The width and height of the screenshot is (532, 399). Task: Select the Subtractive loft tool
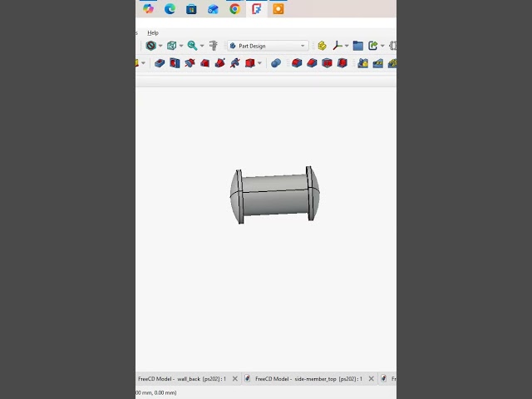point(204,63)
